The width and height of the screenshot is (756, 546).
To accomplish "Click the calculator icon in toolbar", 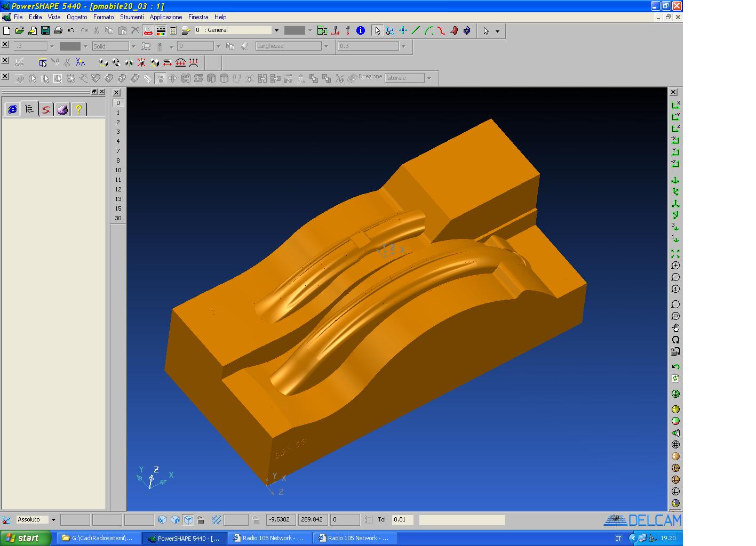I will tap(173, 31).
